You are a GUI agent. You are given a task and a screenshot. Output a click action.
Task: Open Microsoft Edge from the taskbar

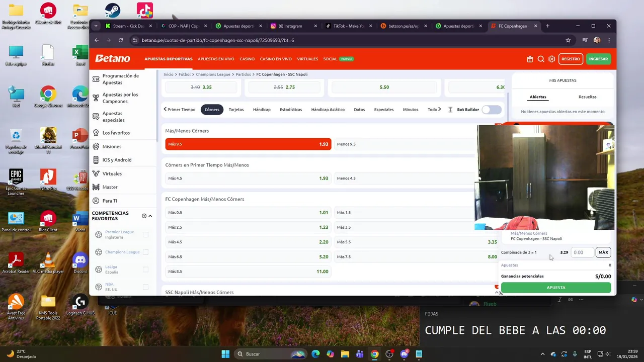click(315, 354)
